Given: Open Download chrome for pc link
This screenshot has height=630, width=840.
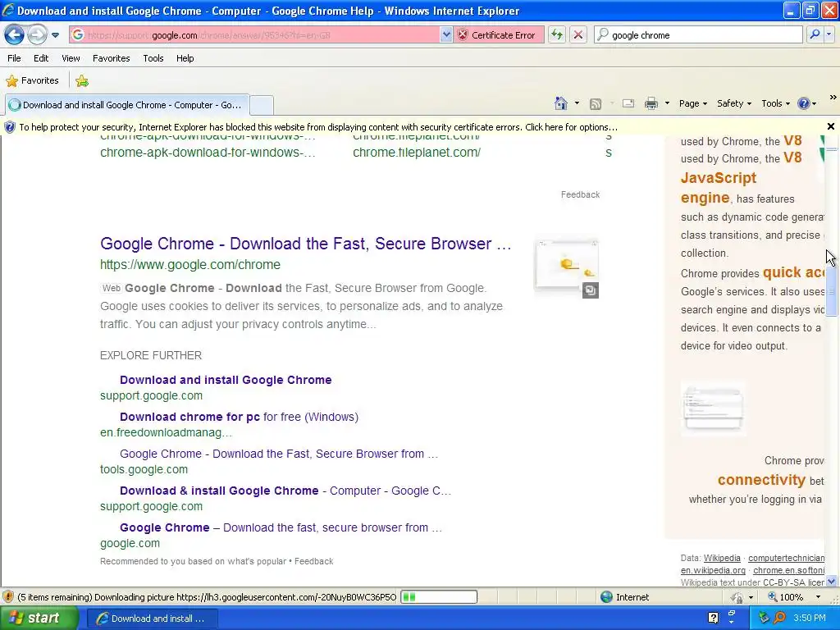Looking at the screenshot, I should pyautogui.click(x=239, y=417).
